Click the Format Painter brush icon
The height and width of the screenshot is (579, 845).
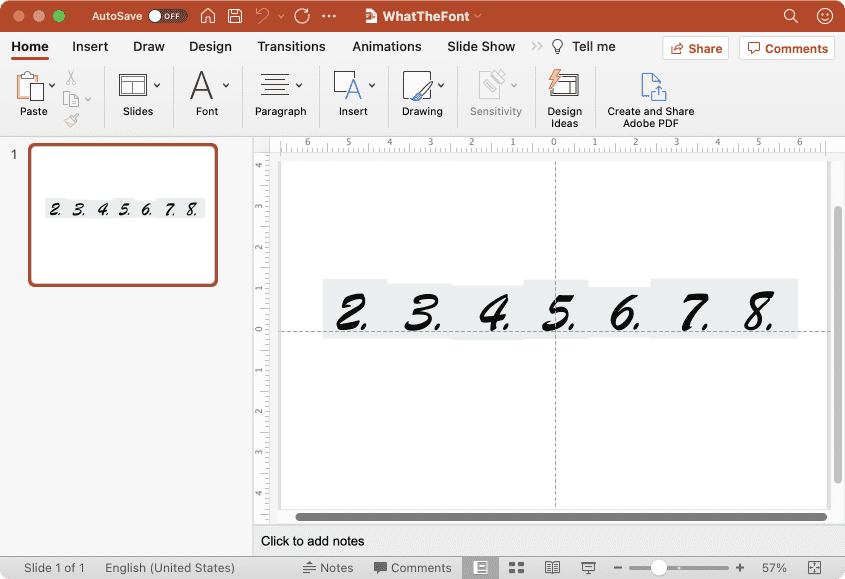[x=71, y=120]
